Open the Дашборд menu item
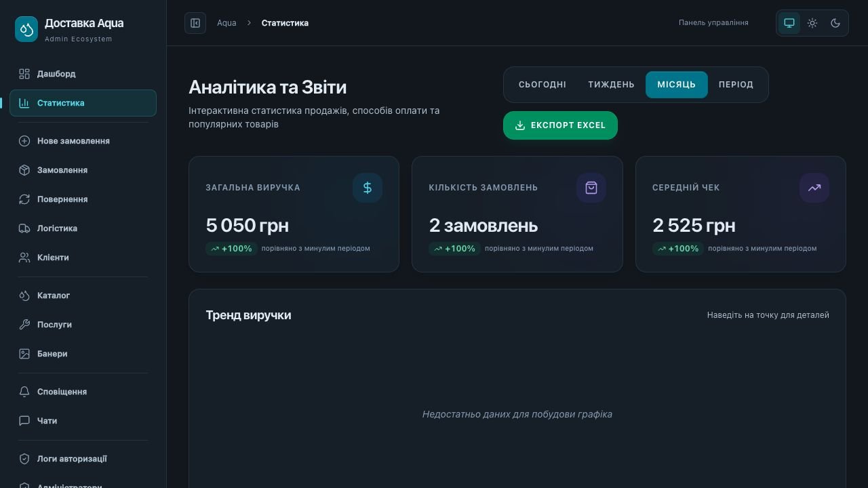 (83, 74)
